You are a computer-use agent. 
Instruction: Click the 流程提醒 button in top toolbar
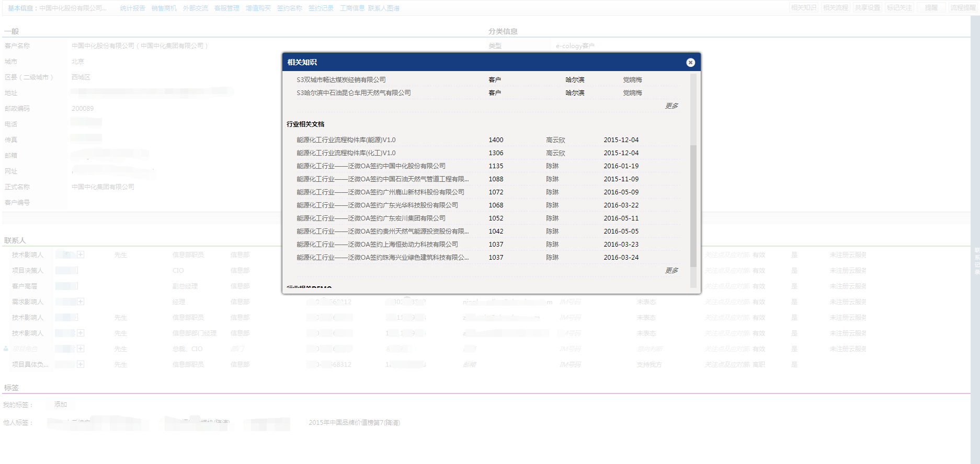pyautogui.click(x=963, y=8)
